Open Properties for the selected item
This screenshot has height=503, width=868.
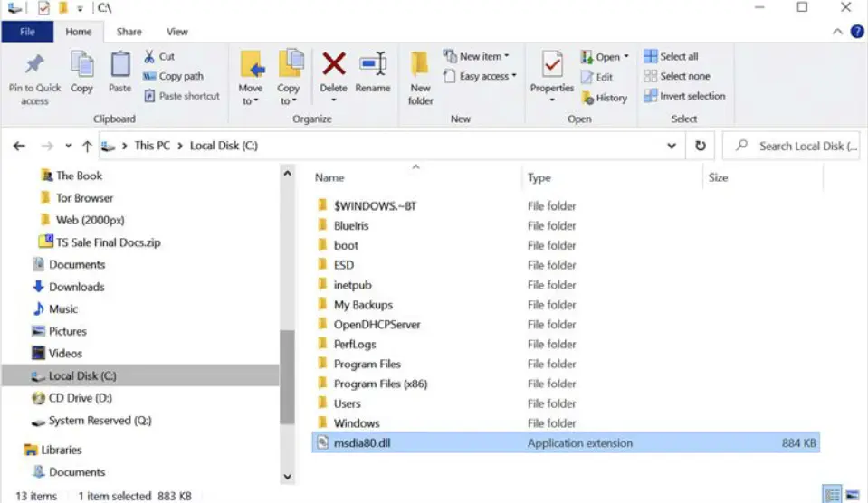coord(551,65)
